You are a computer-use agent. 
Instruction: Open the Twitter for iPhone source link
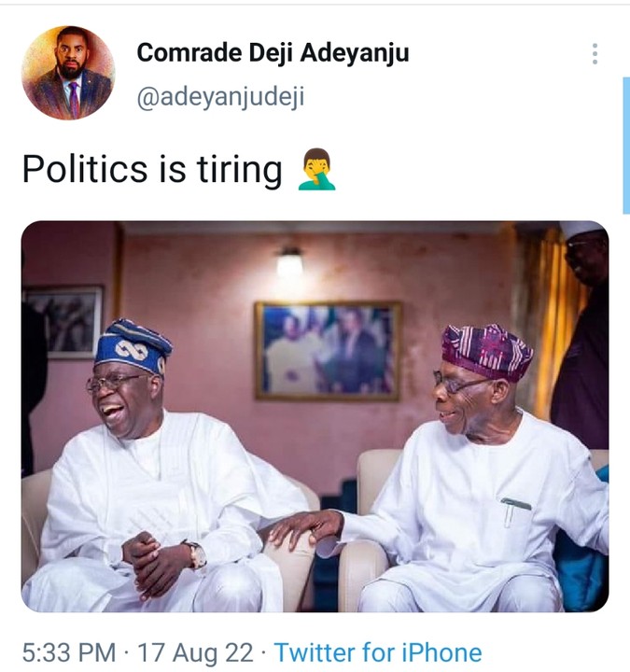pos(377,652)
